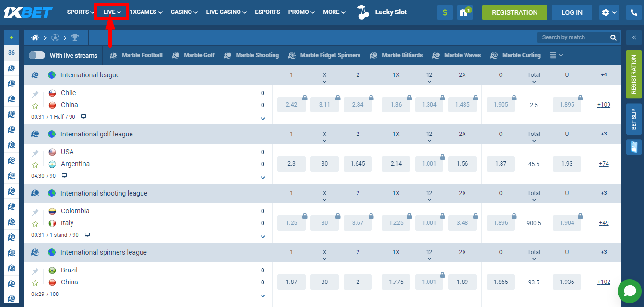Open the dollar payments icon

(445, 12)
